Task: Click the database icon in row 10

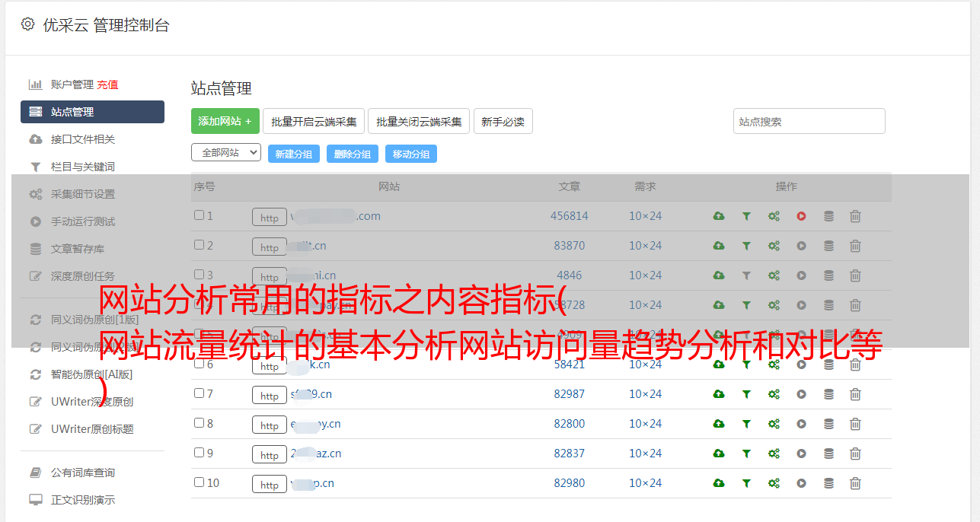Action: 828,483
